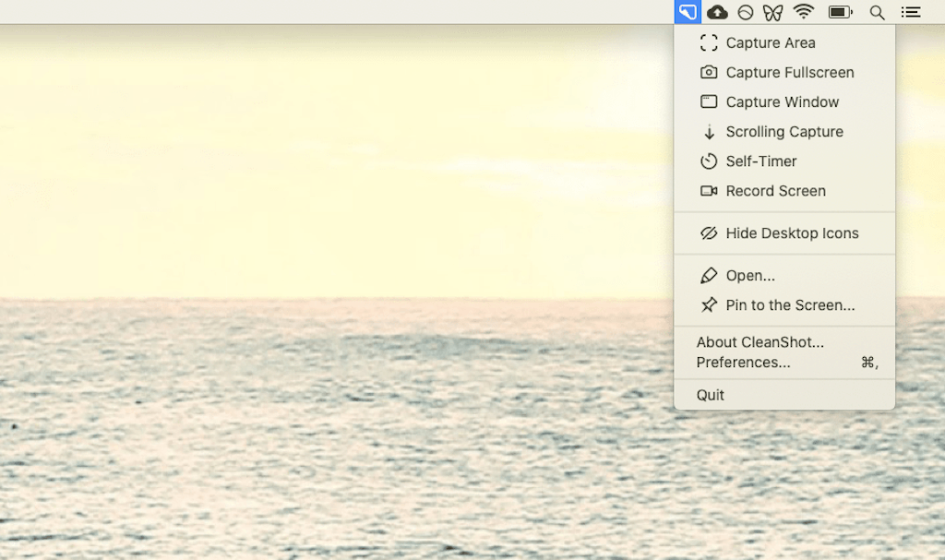The width and height of the screenshot is (945, 560).
Task: Click the butterfly app icon in the menu bar
Action: click(772, 12)
